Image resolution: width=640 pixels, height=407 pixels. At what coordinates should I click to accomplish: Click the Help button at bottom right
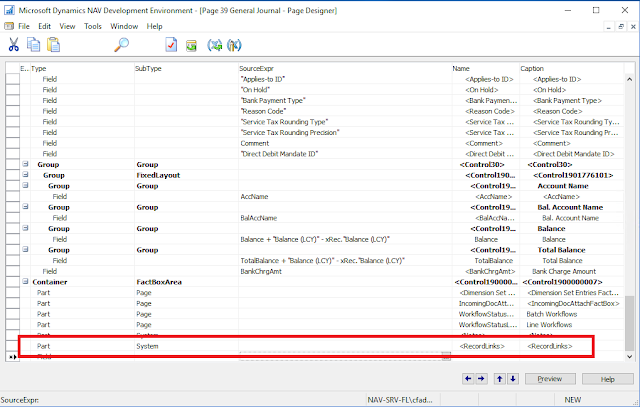point(607,379)
